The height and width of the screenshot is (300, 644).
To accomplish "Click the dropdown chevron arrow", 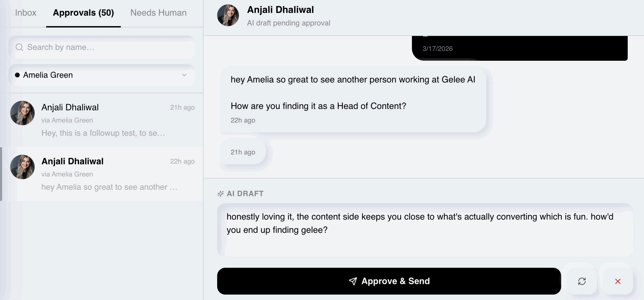I will point(184,75).
